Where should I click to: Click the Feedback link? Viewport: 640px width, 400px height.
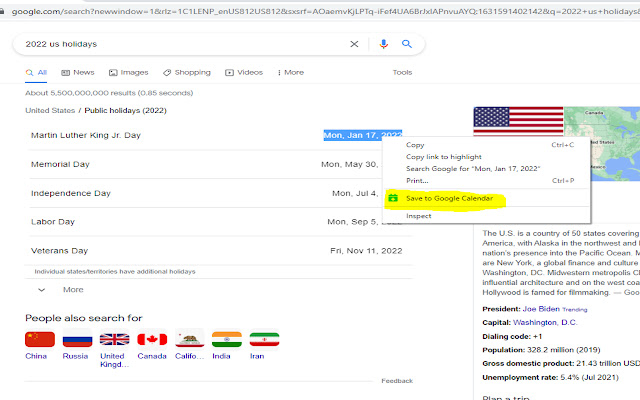coord(397,381)
